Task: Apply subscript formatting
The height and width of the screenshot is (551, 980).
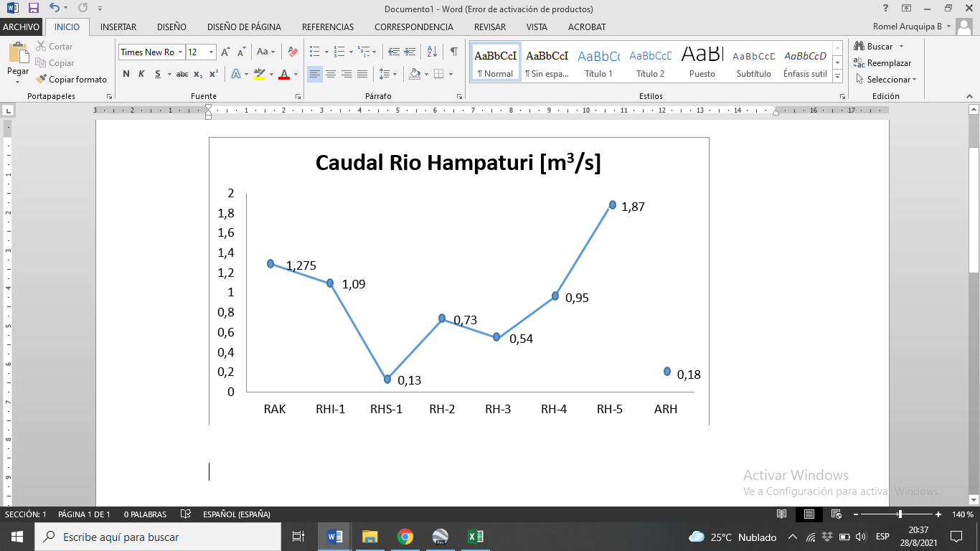Action: pyautogui.click(x=199, y=74)
